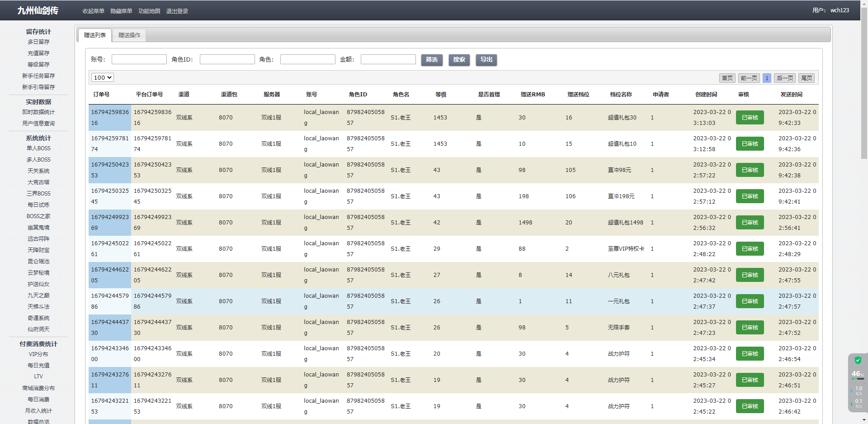Click 后一页 pagination button
The width and height of the screenshot is (868, 424).
785,78
